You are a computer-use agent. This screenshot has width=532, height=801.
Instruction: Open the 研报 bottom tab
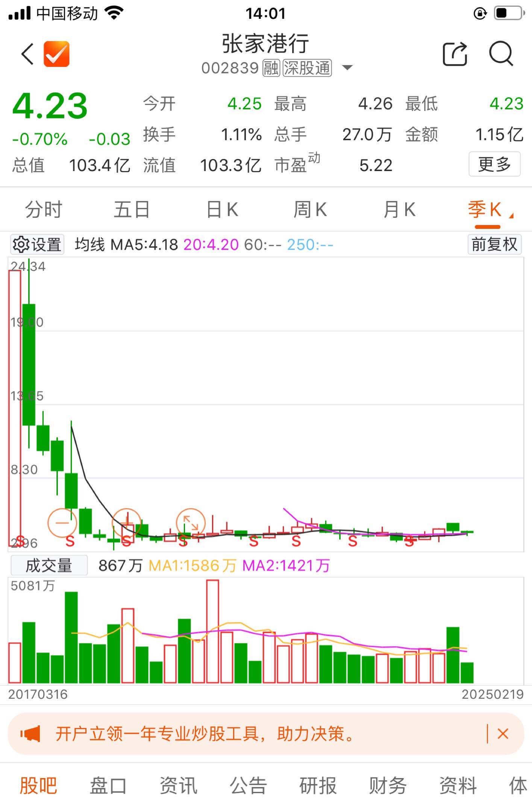click(x=318, y=786)
